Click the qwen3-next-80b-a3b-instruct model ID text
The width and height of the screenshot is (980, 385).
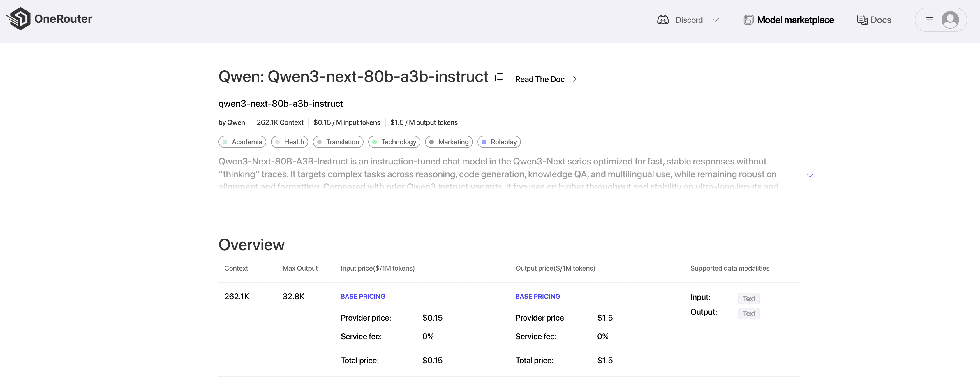(x=280, y=104)
